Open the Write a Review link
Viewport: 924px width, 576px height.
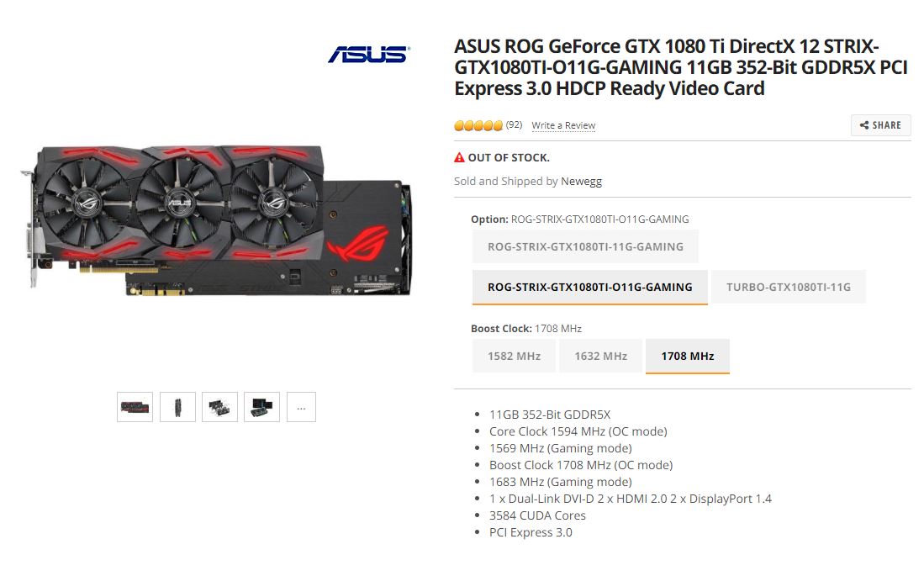(x=563, y=125)
